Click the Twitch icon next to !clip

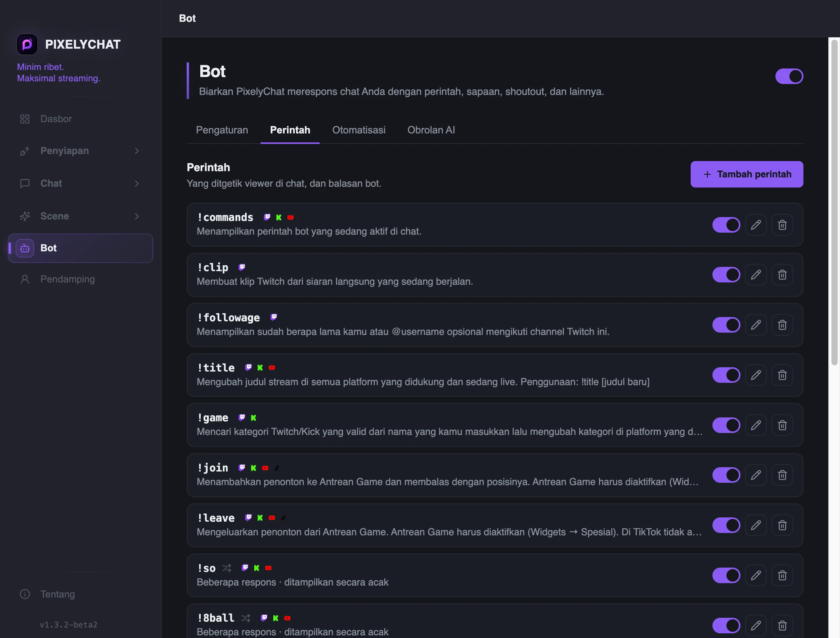coord(242,267)
